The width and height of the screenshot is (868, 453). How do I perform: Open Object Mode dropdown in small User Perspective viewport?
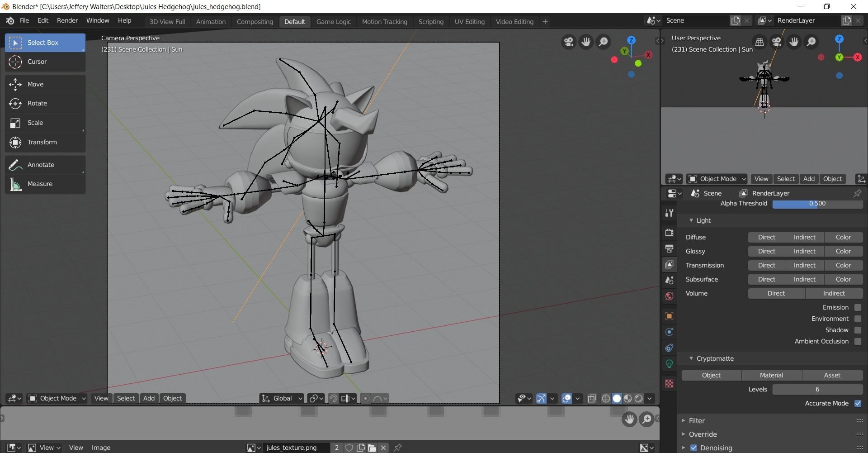717,179
